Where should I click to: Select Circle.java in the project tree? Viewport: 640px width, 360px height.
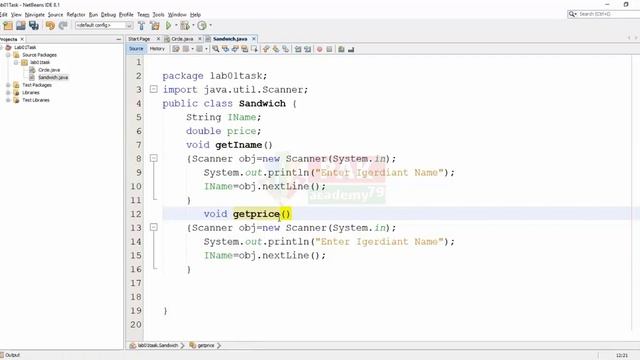pyautogui.click(x=49, y=70)
